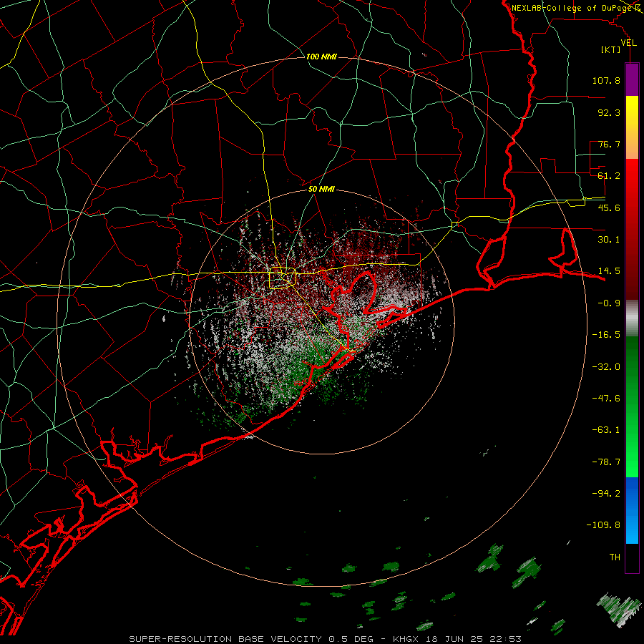Click the '[KT]' units label
The image size is (644, 644).
[611, 49]
